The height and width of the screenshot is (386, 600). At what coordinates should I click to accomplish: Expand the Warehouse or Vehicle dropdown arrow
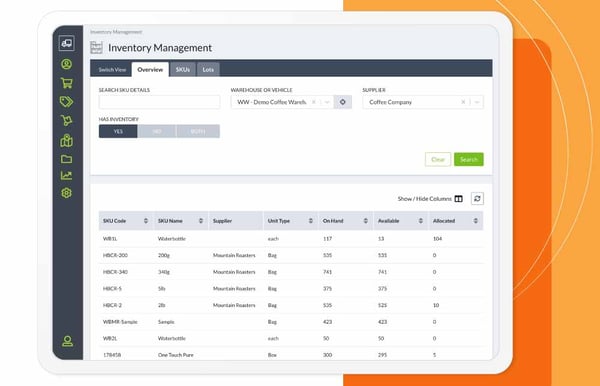click(327, 102)
